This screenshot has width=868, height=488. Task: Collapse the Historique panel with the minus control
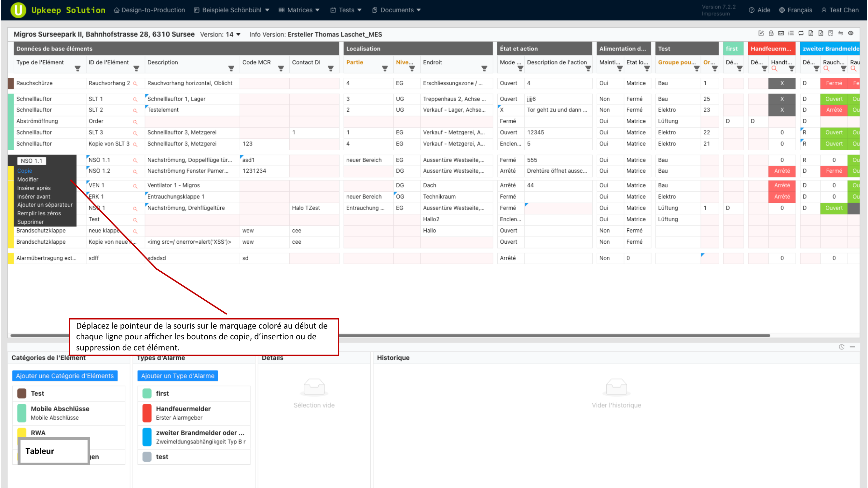(852, 347)
